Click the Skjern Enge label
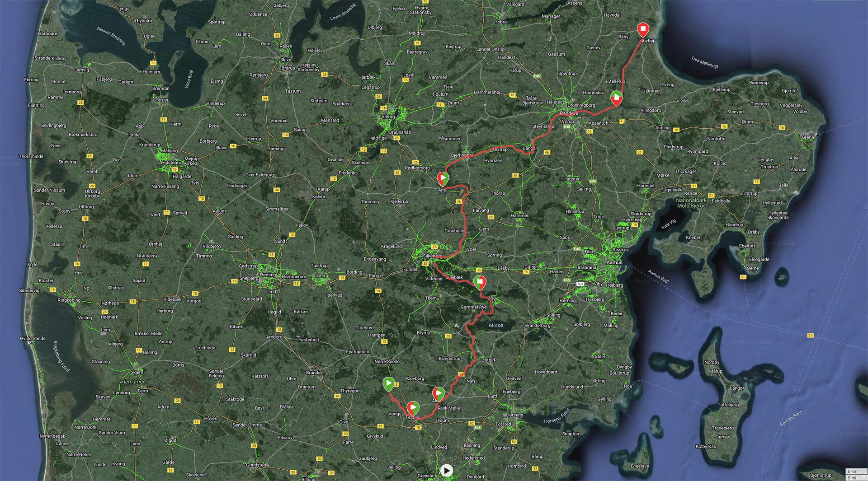 pos(132,382)
